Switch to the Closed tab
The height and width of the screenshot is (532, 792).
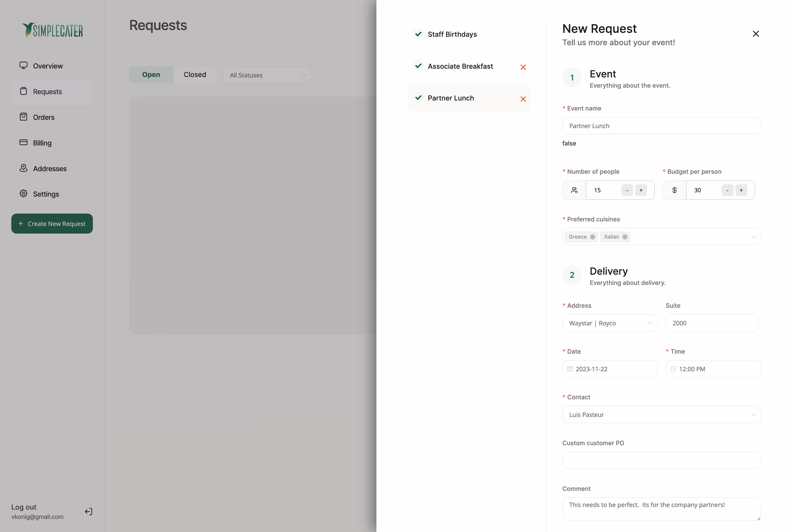tap(195, 75)
